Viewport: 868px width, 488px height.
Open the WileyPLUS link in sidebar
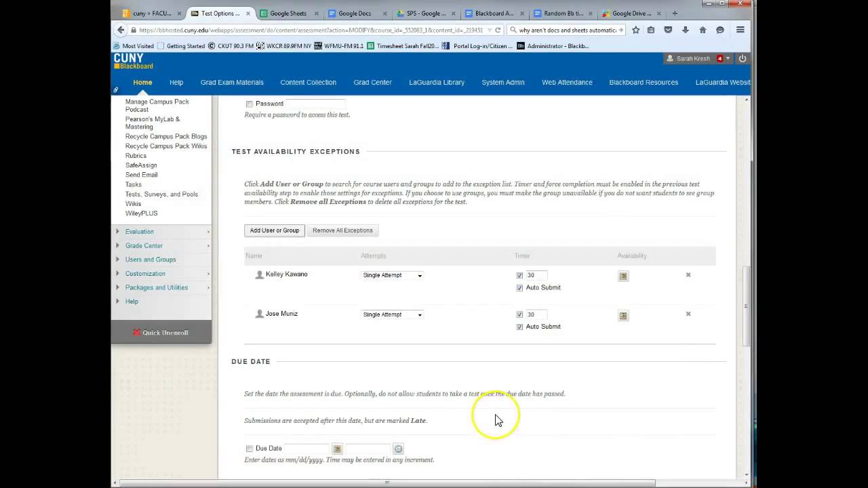142,213
